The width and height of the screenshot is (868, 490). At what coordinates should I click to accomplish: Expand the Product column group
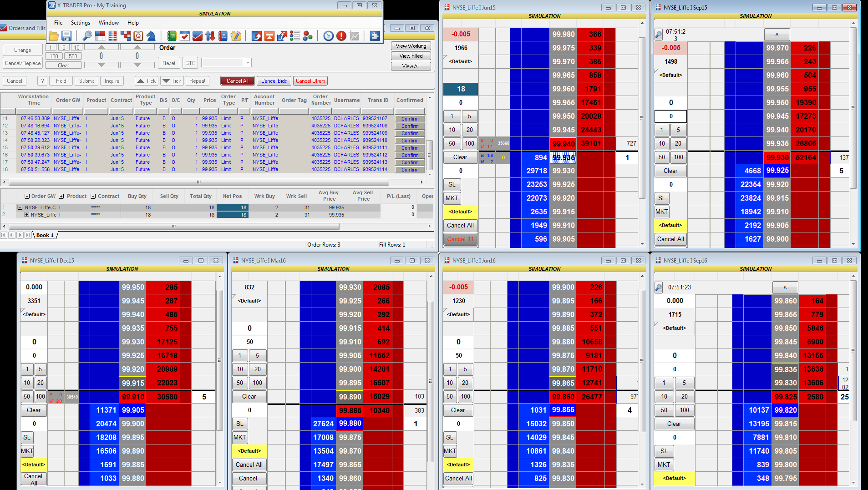(61, 197)
